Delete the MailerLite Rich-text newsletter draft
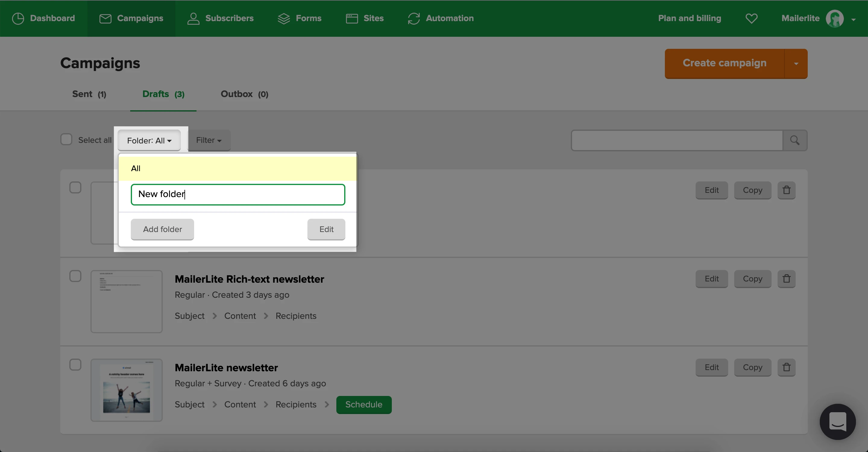The image size is (868, 452). [786, 279]
